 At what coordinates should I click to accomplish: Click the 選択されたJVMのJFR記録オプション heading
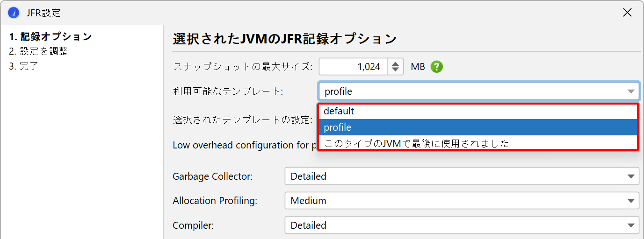coord(284,39)
